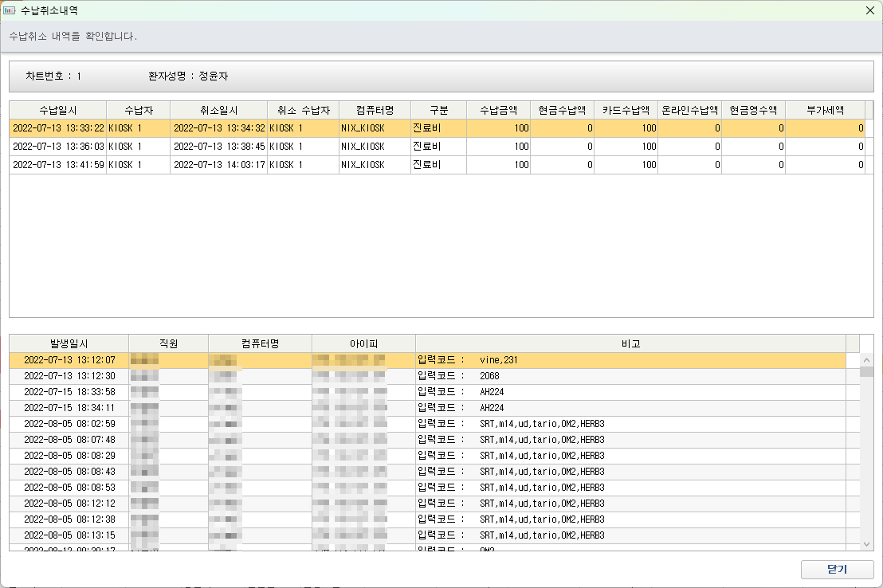Select the log row at 2022-08-05 08:02:59
Image resolution: width=883 pixels, height=588 pixels.
click(69, 424)
